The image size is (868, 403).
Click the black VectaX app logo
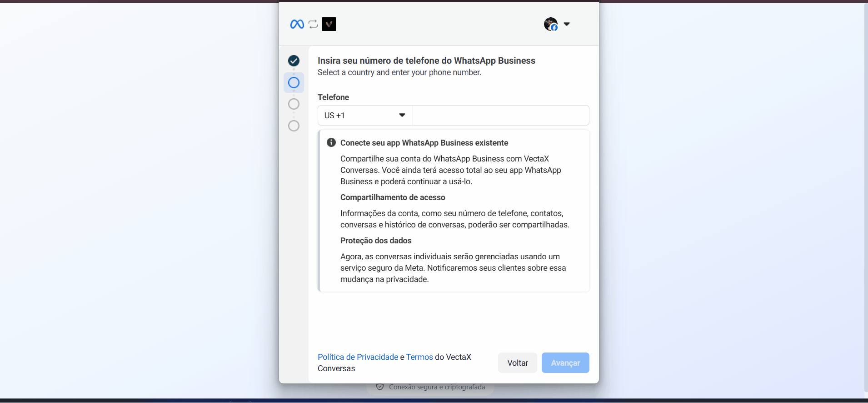pyautogui.click(x=329, y=24)
